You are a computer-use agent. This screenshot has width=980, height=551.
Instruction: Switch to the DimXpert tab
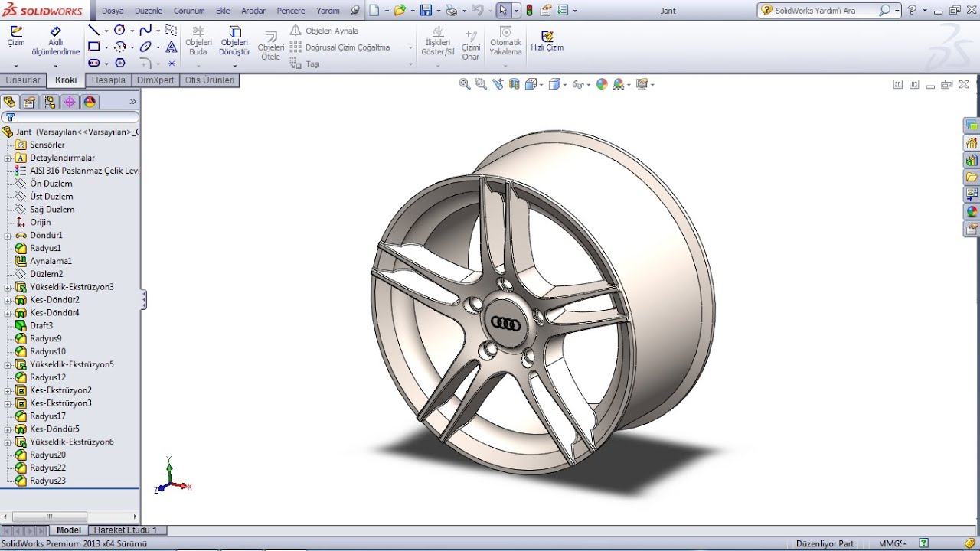pos(155,80)
